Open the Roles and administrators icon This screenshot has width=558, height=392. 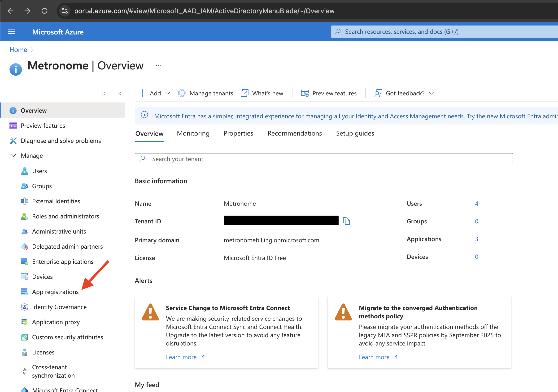click(x=24, y=216)
